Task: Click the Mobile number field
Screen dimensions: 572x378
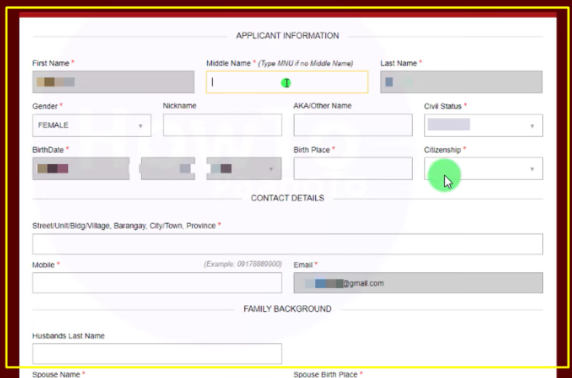Action: coord(157,282)
